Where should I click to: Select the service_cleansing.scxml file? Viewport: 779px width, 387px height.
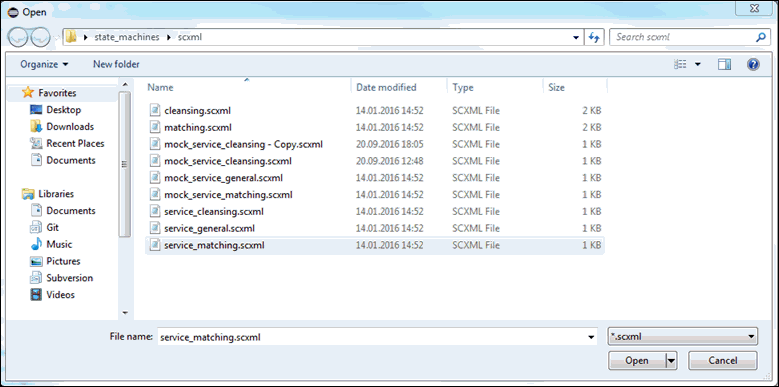click(214, 212)
